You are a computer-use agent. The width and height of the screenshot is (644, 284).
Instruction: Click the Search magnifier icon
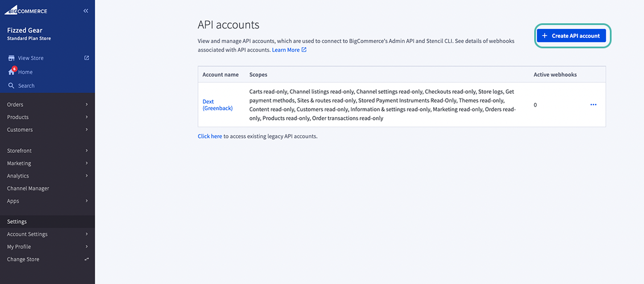[x=11, y=86]
